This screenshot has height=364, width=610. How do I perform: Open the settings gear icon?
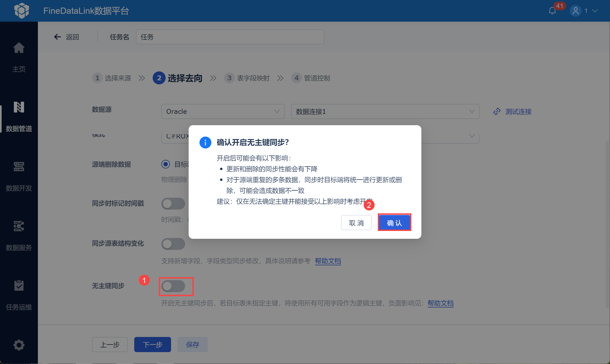(19, 345)
